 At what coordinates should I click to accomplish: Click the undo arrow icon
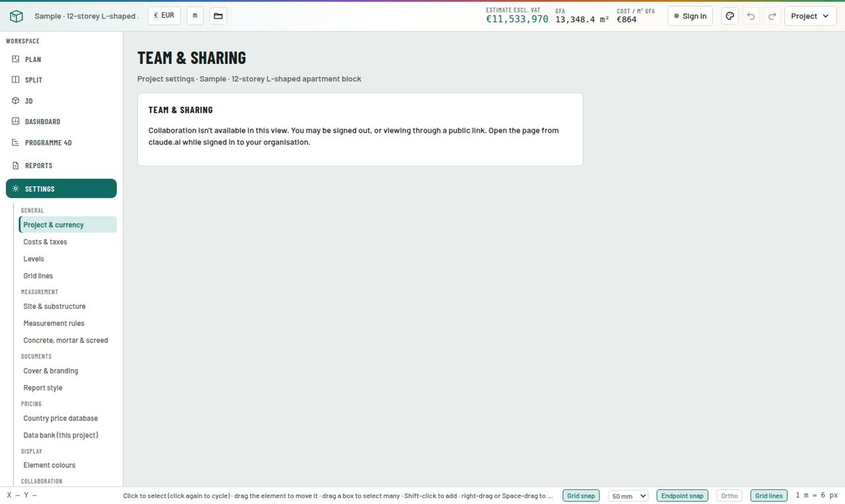pos(751,16)
